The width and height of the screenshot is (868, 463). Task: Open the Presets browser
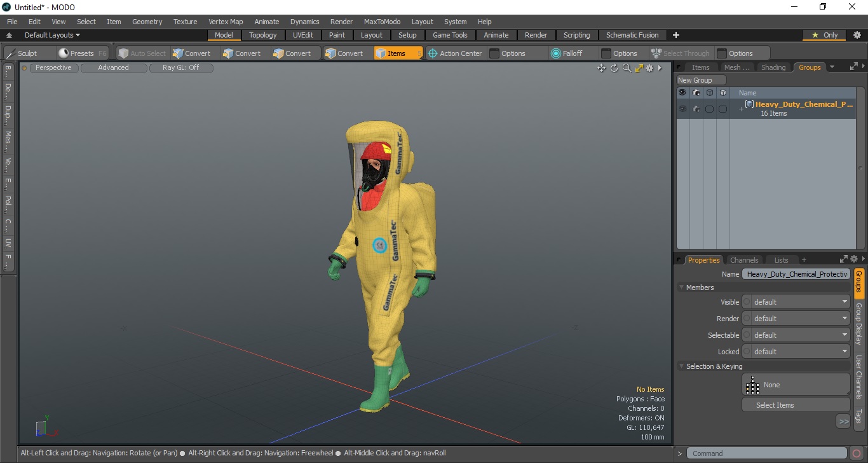click(83, 53)
